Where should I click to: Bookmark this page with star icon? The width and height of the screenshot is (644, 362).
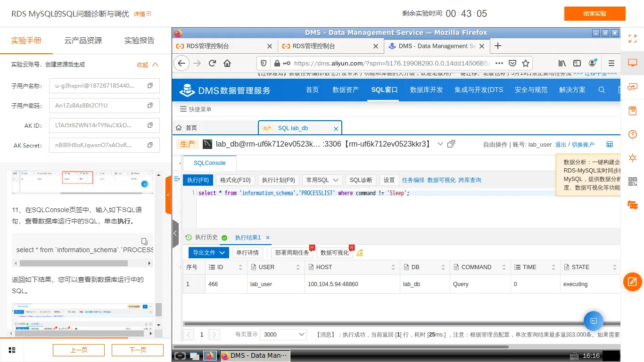tap(526, 63)
